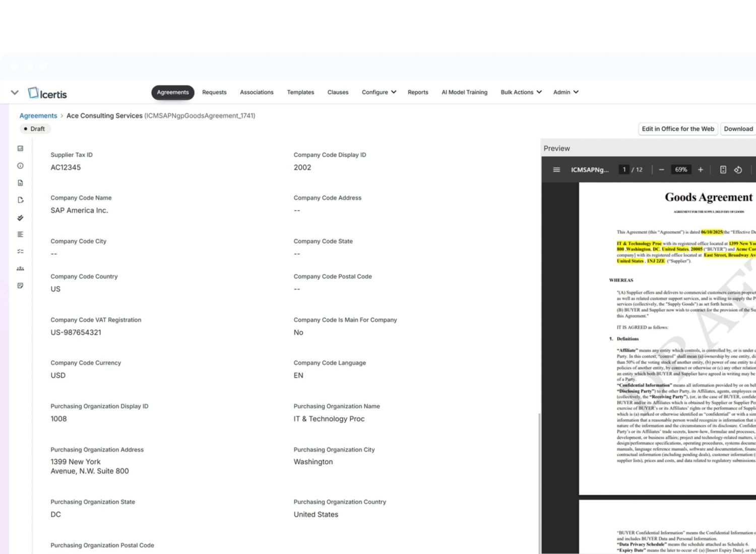The width and height of the screenshot is (756, 554).
Task: Click the PDF page number field
Action: [624, 170]
